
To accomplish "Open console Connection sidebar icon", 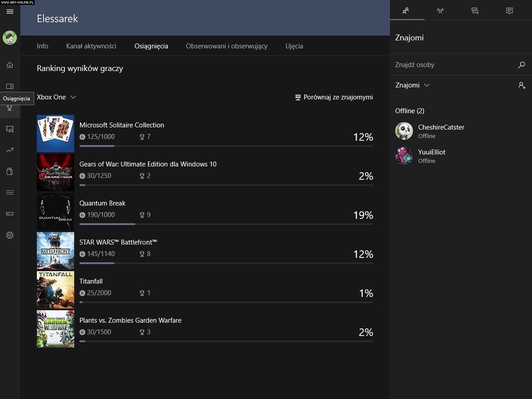I will click(10, 213).
